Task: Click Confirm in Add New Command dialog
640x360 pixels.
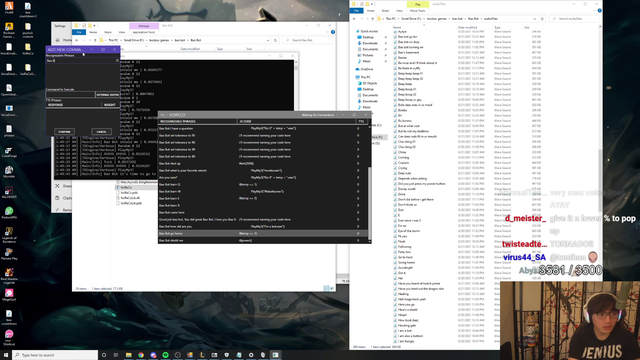Action: (x=64, y=132)
